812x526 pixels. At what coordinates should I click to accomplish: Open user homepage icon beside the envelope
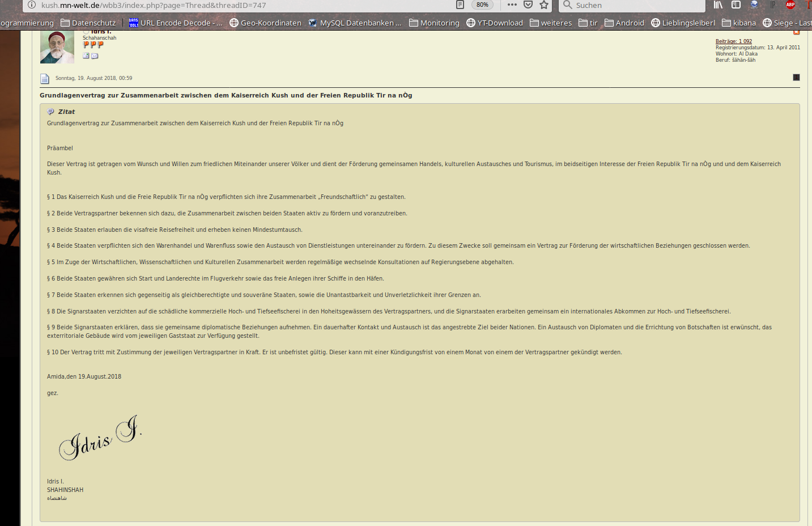(86, 56)
